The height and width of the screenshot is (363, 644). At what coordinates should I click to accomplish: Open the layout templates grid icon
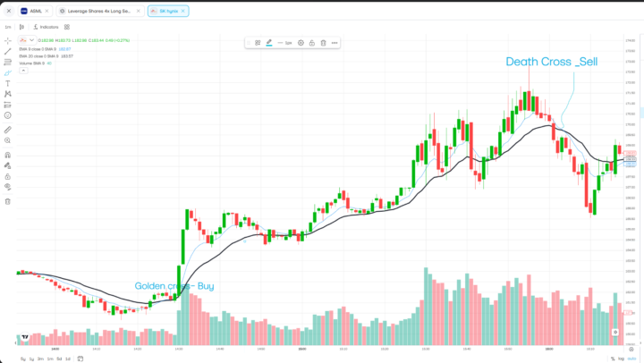[67, 27]
